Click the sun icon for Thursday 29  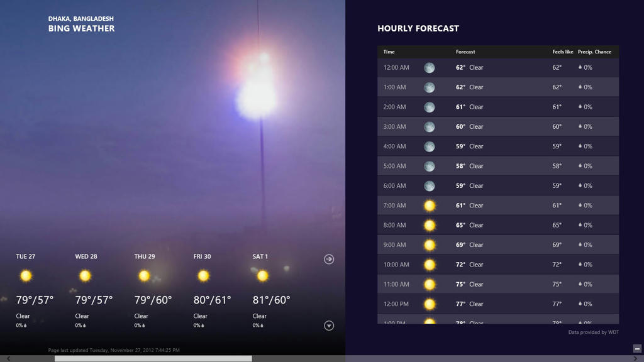(x=144, y=276)
